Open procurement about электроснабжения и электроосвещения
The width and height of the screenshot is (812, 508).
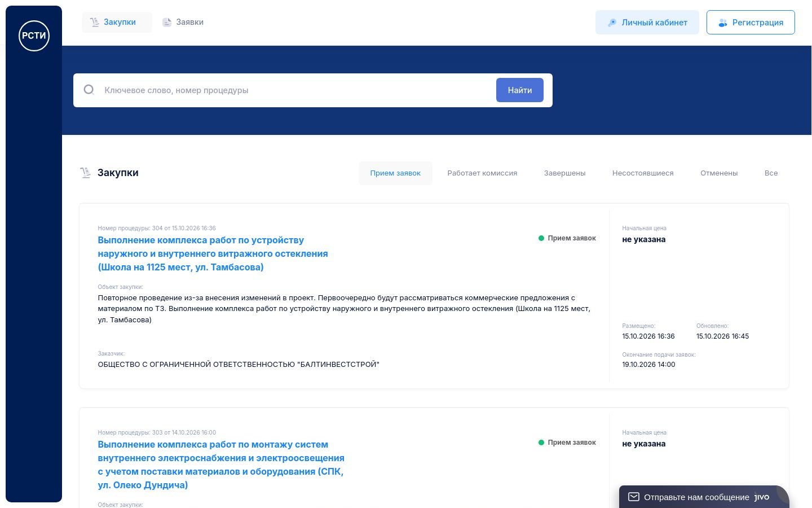[x=221, y=465]
